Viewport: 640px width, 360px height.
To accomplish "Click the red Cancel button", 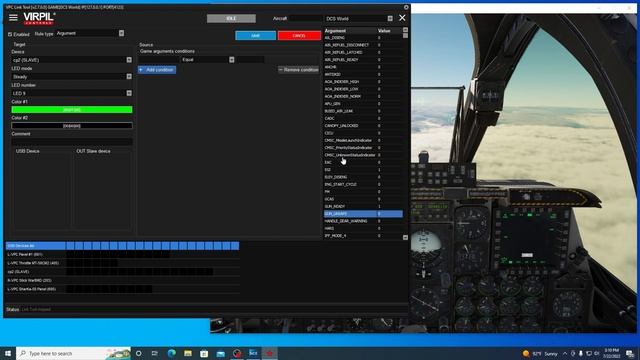I will (299, 36).
